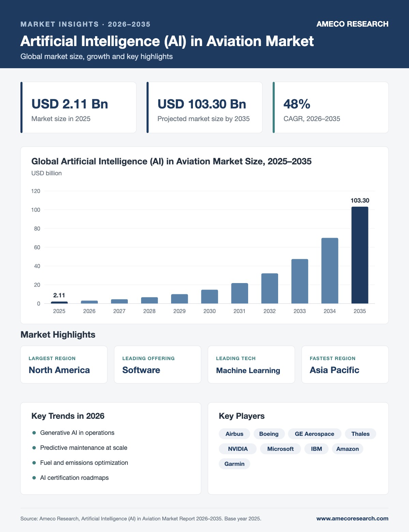
Task: Click the 2027 bar in chart
Action: 119,301
